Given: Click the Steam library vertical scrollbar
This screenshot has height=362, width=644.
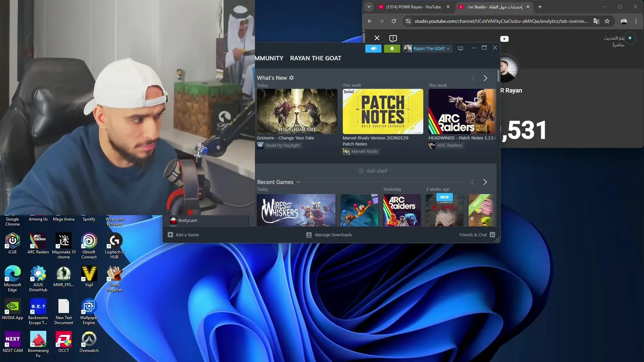Looking at the screenshot, I should pos(498,75).
